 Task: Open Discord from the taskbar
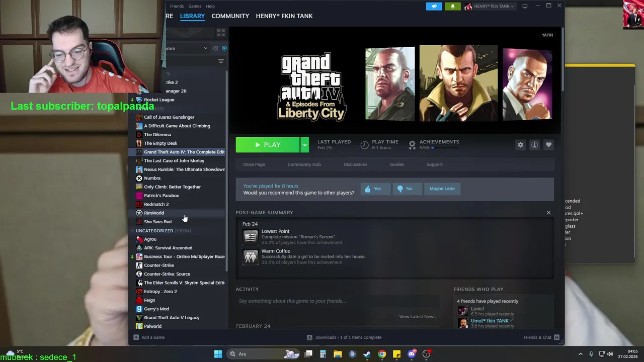click(x=412, y=354)
